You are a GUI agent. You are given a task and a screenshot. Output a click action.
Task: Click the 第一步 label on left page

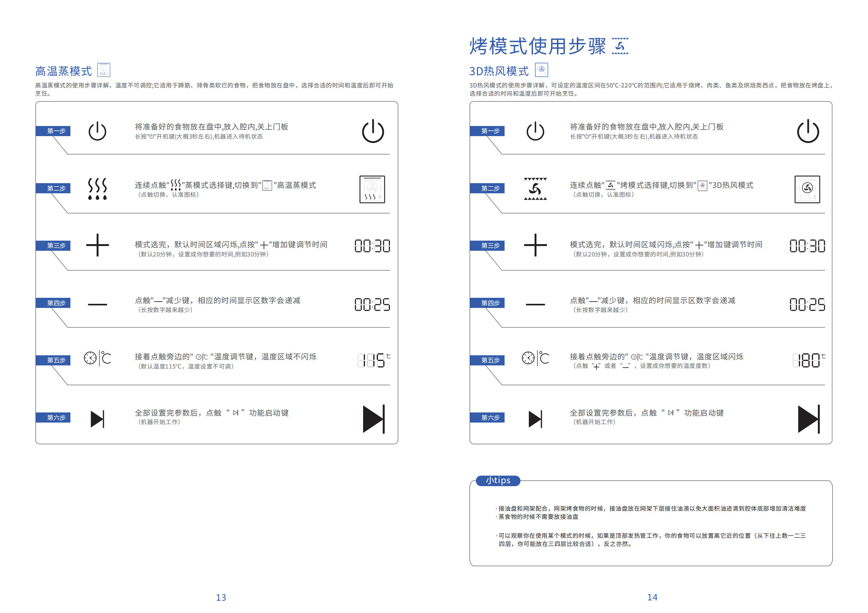(56, 131)
